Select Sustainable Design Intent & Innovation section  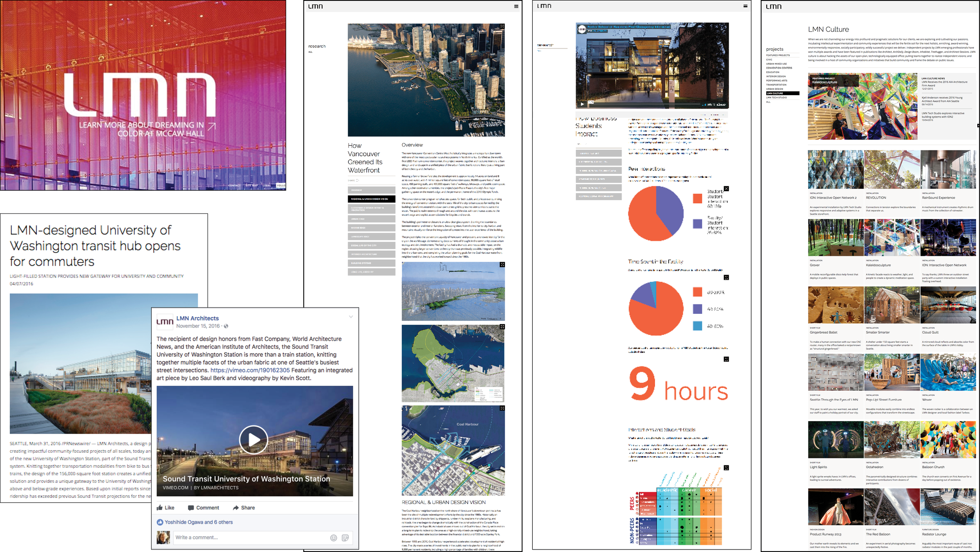(371, 209)
